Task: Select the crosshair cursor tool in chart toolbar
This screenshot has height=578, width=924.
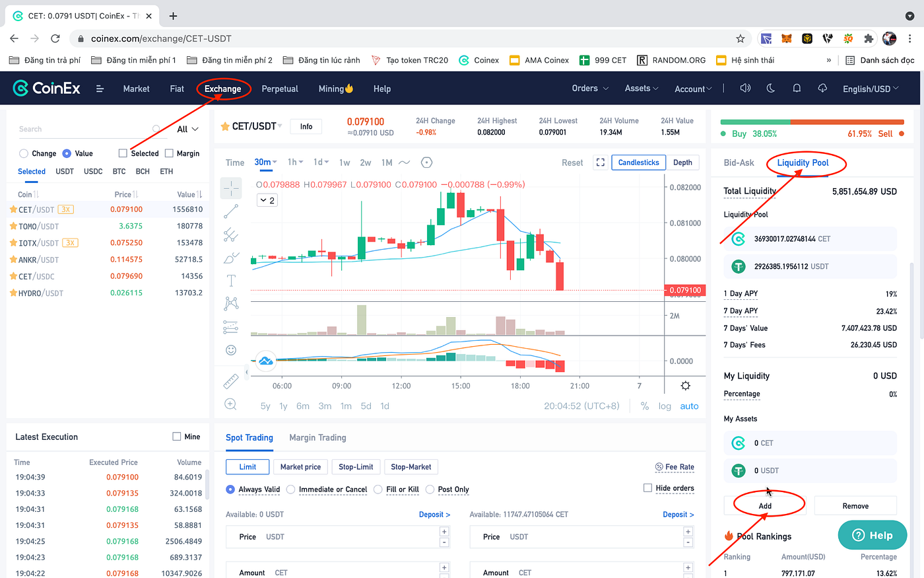Action: coord(231,188)
